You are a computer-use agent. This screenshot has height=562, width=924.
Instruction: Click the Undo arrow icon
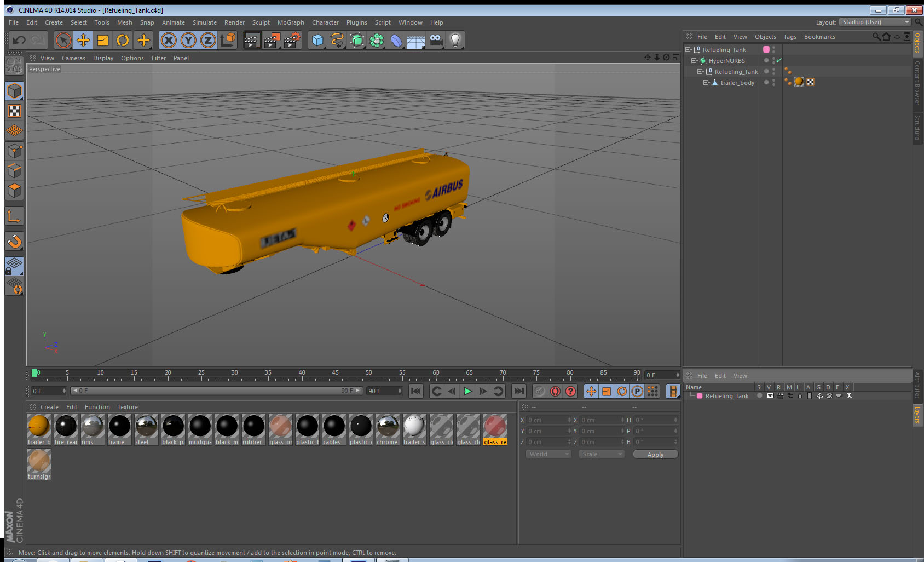point(19,40)
